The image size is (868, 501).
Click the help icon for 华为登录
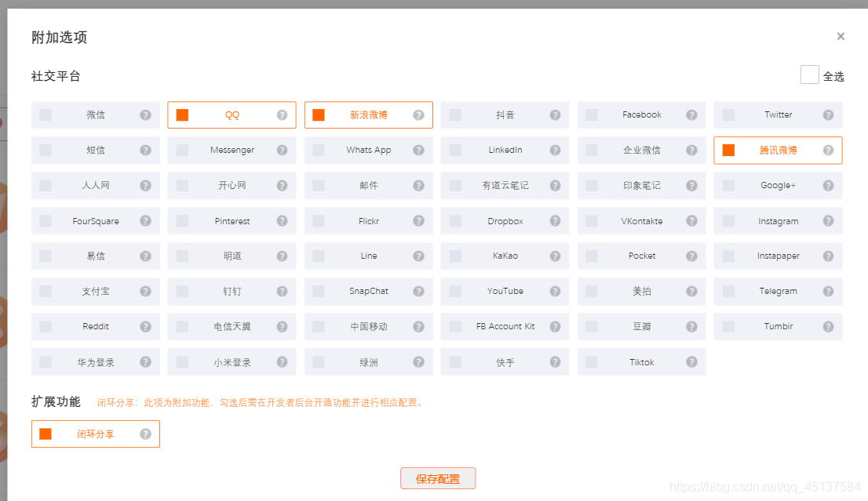coord(146,361)
